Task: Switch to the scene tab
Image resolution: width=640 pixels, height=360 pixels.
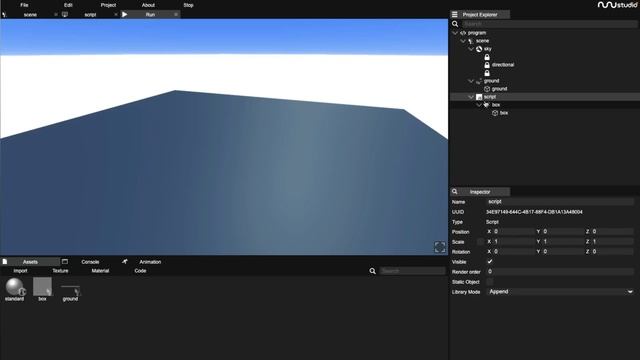Action: click(x=30, y=15)
